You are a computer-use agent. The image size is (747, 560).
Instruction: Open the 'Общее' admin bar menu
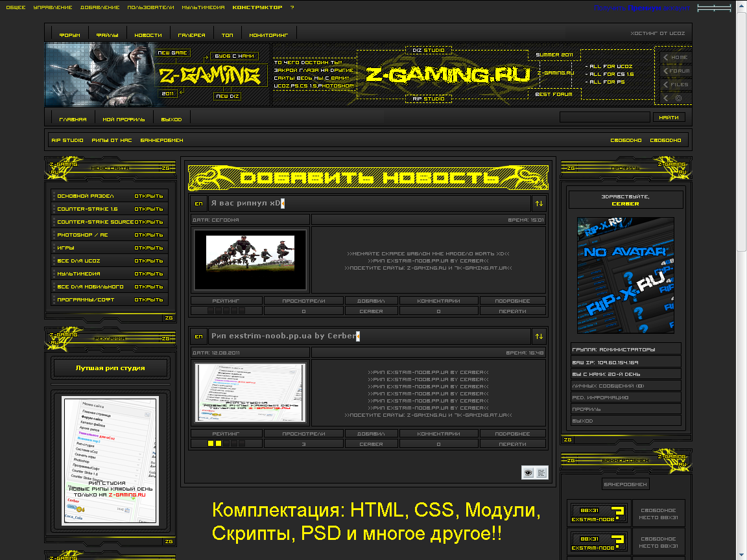16,7
